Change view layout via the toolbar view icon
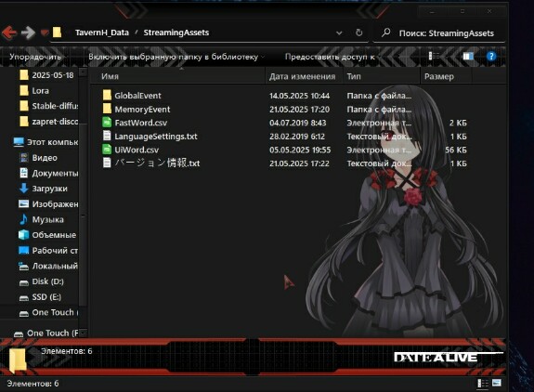Screen dimensions: 534x392 (434, 56)
